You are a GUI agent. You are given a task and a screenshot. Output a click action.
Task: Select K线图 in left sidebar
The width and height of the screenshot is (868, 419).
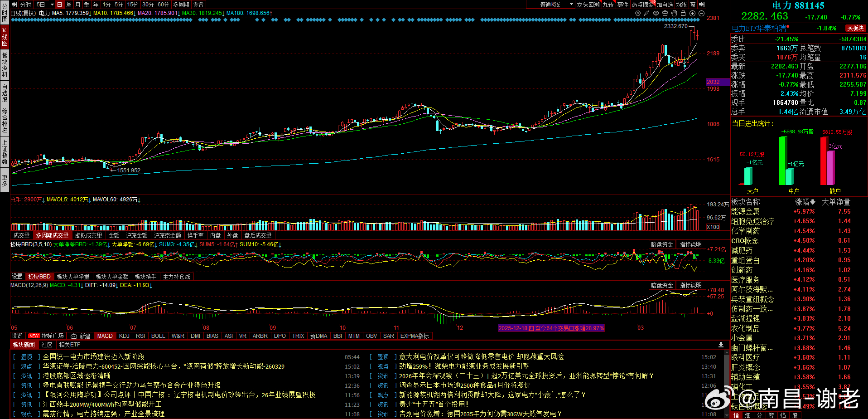[5, 37]
